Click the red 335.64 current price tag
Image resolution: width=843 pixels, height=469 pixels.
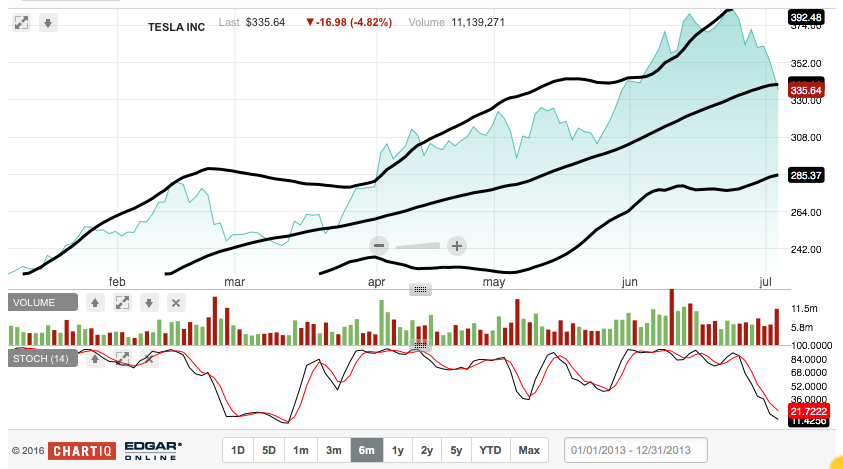click(806, 90)
